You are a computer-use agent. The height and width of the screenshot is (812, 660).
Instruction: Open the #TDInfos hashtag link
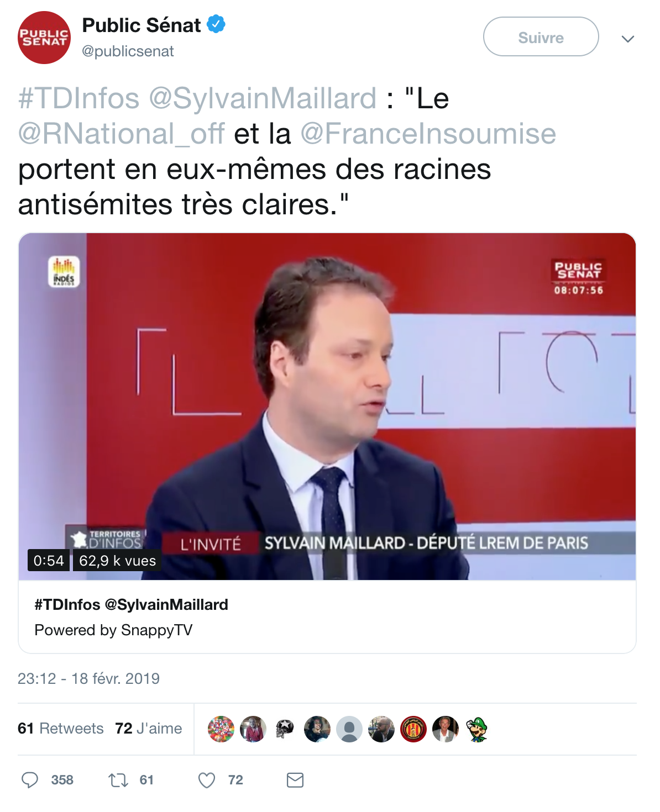[78, 98]
